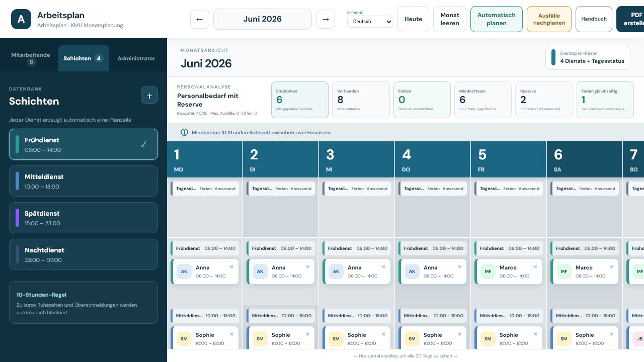This screenshot has width=644, height=362.
Task: Remove Anna from Frühdienst on day 1
Action: click(231, 267)
